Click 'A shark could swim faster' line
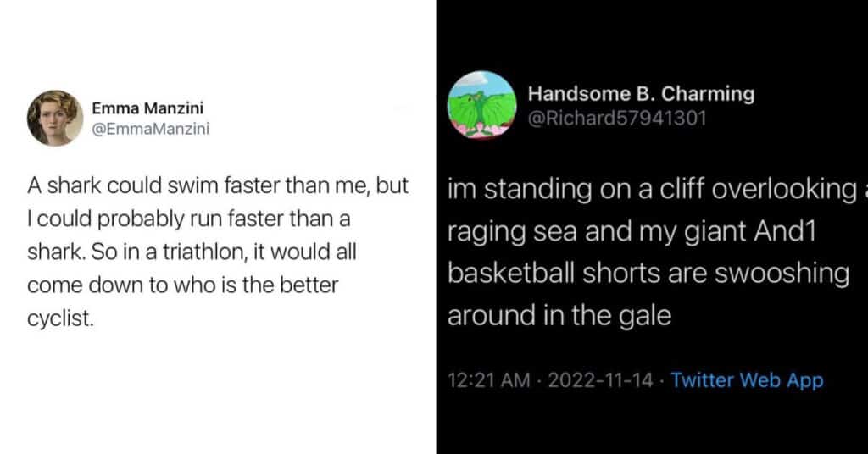 [218, 185]
